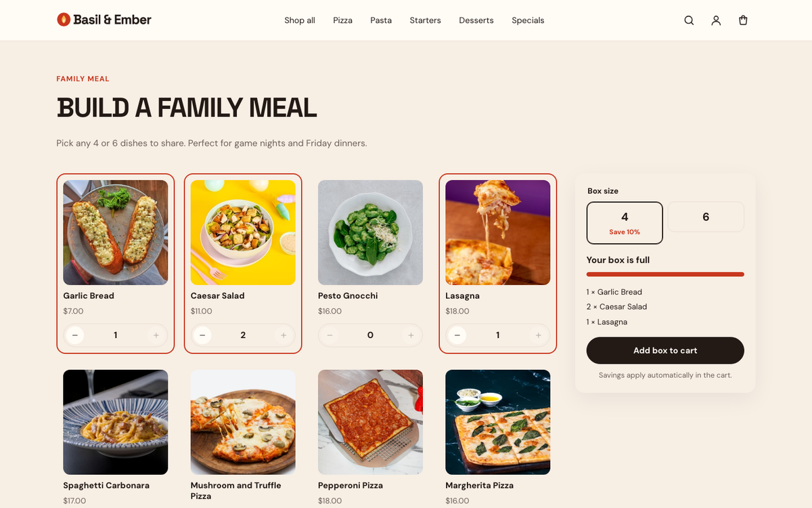Open the account profile icon
Screen dimensions: 812x508
(716, 20)
